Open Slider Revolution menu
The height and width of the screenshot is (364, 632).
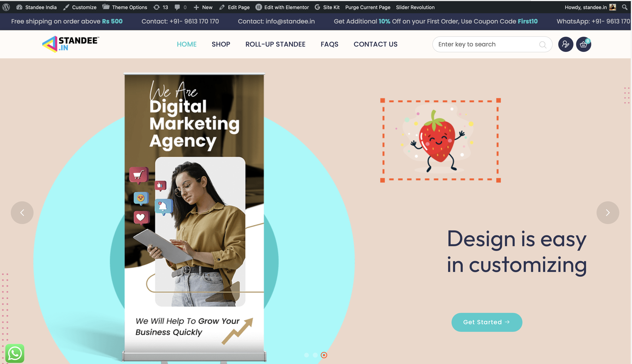click(415, 7)
